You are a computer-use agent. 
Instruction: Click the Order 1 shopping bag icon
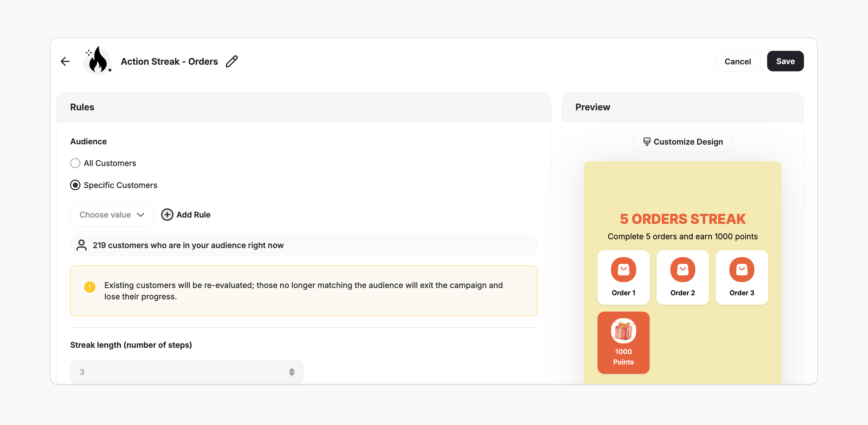(623, 269)
